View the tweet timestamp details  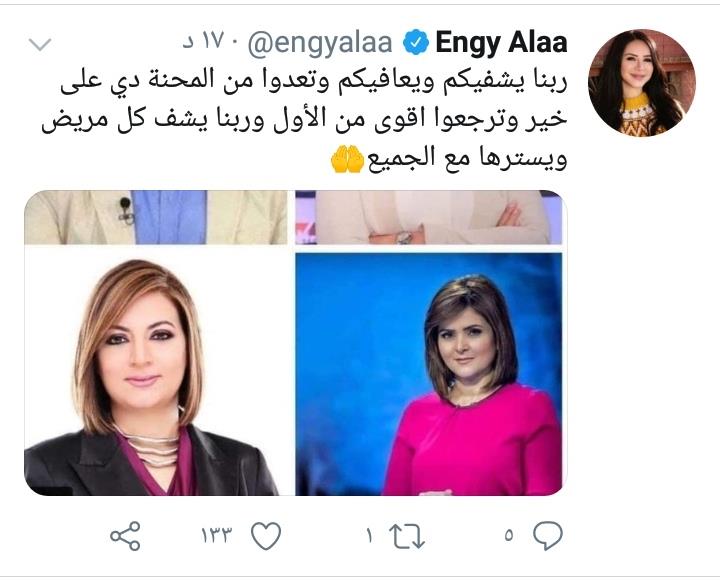pos(203,42)
